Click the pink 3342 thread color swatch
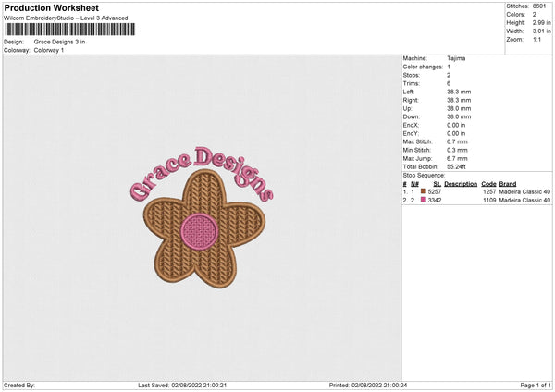 (423, 200)
